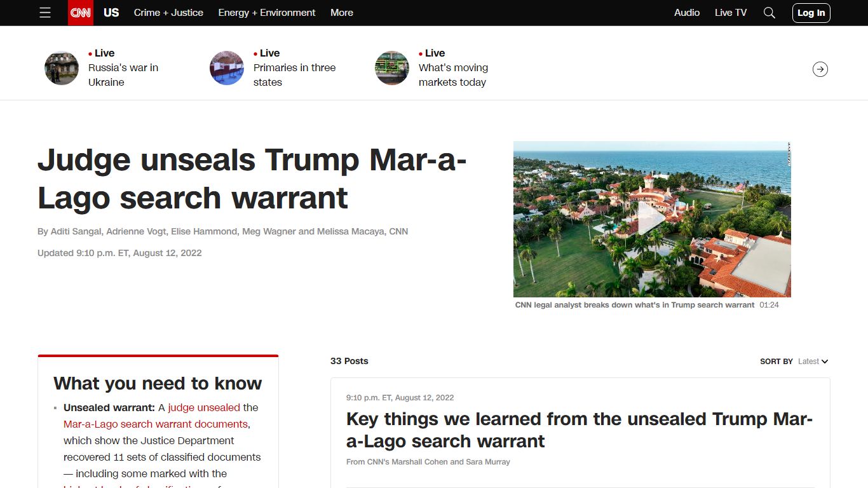Open 'Mar-a-Lago search warrant documents' link
Image resolution: width=868 pixels, height=488 pixels.
coord(156,424)
